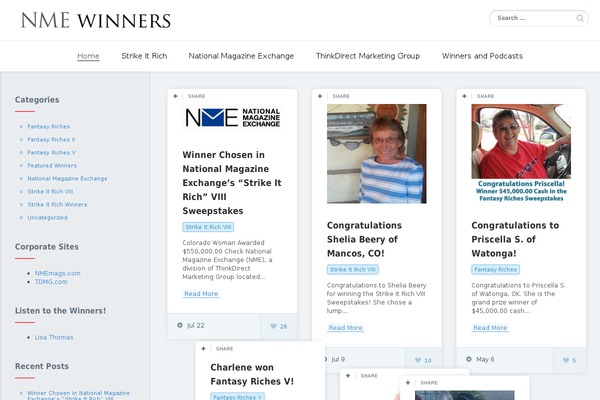
Task: Open Congratulations to Priscella S. of Watonga title
Action: point(515,239)
